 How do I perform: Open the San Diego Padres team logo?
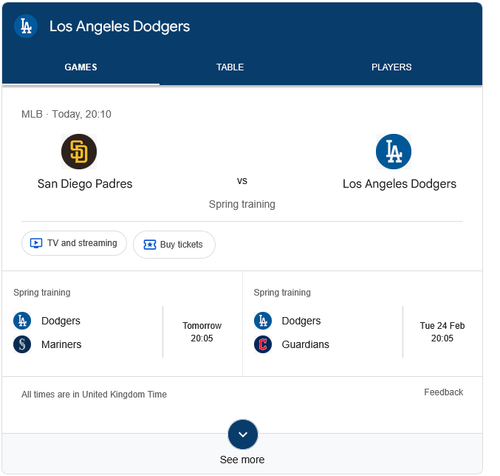pyautogui.click(x=79, y=152)
